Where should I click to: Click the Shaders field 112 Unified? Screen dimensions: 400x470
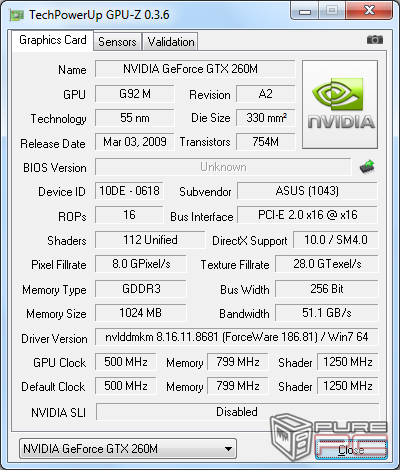coord(150,240)
